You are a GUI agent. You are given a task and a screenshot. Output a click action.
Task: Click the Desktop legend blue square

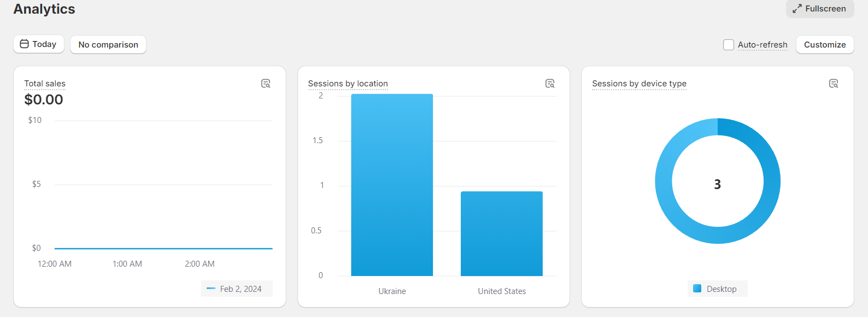697,289
